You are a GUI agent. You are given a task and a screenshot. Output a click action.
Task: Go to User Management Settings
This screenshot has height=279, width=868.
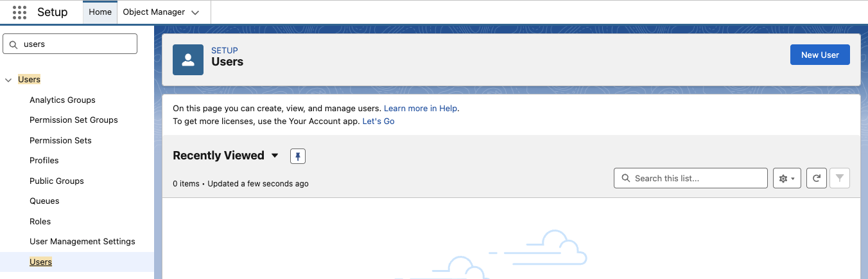82,242
